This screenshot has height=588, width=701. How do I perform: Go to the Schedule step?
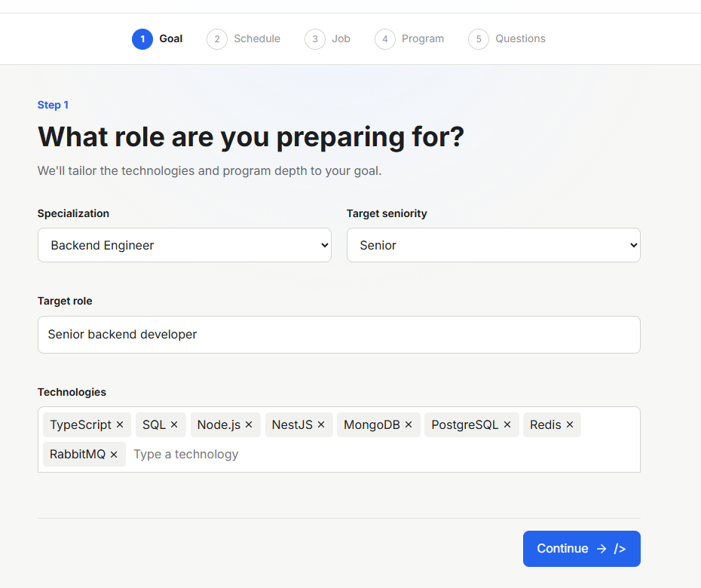[243, 39]
